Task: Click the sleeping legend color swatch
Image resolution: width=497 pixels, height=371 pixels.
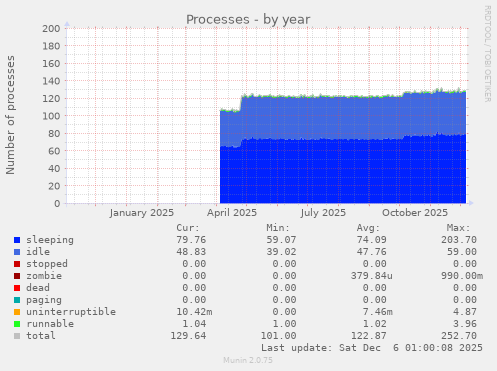Action: [17, 240]
